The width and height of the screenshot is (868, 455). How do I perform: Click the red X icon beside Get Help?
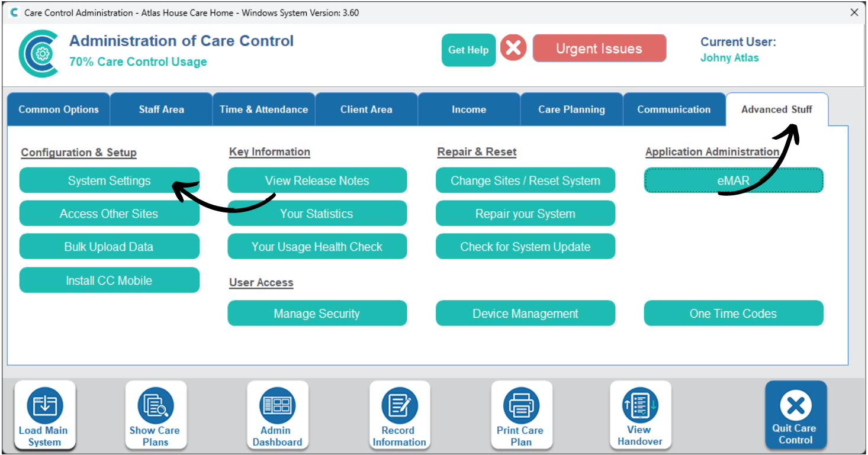[x=513, y=48]
